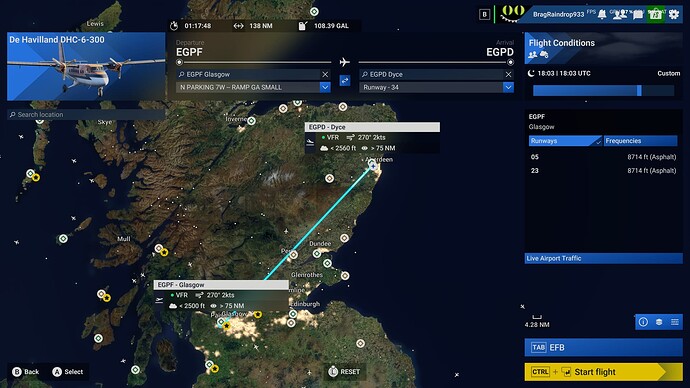Show map information via the info icon
Viewport: 690px width, 388px height.
[643, 322]
